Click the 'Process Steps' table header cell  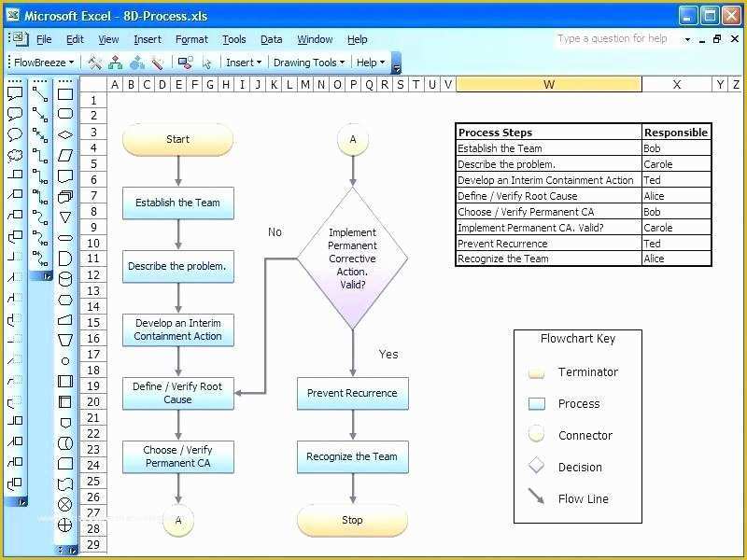549,132
